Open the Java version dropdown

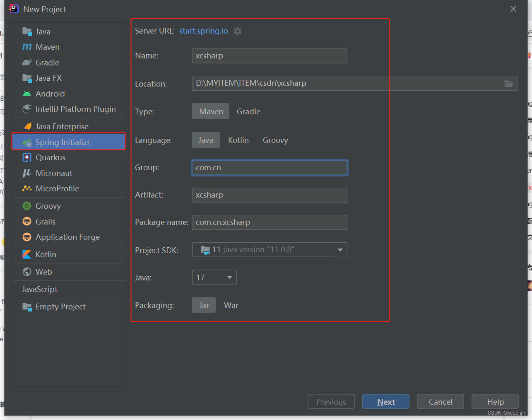coord(214,277)
